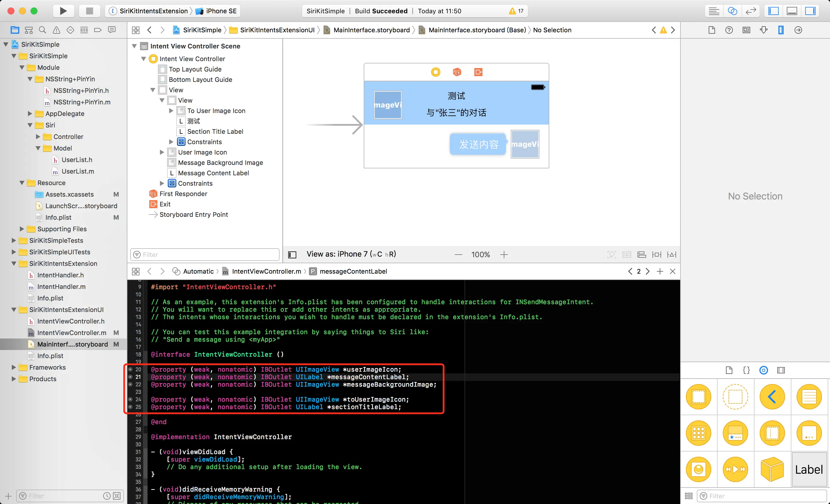Viewport: 830px width, 504px height.
Task: Click the document outline Filter field
Action: [x=205, y=255]
